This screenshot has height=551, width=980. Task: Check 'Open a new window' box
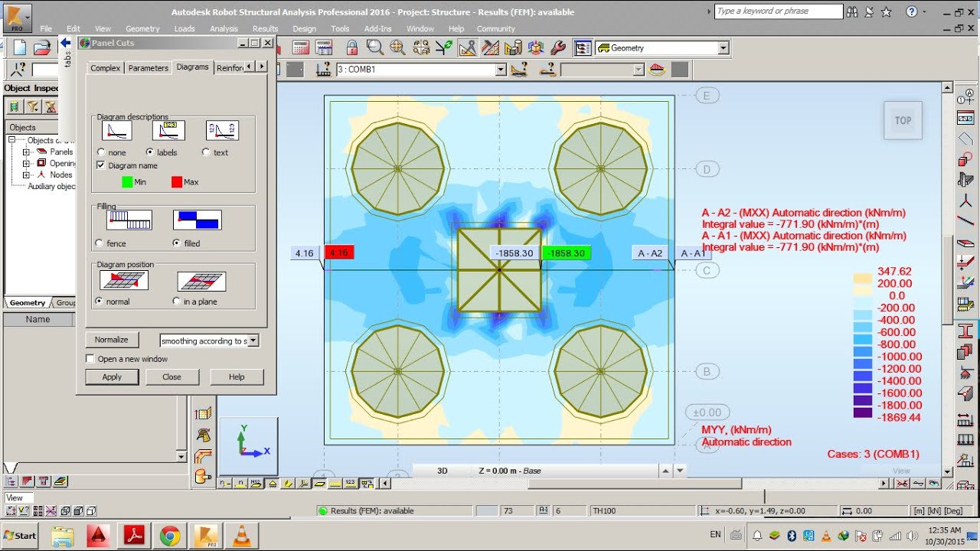[x=90, y=359]
